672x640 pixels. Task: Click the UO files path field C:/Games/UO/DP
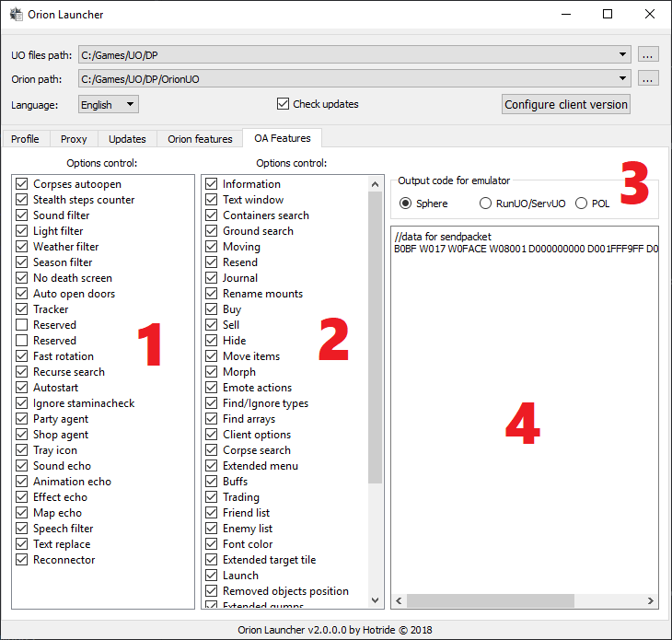pyautogui.click(x=354, y=55)
